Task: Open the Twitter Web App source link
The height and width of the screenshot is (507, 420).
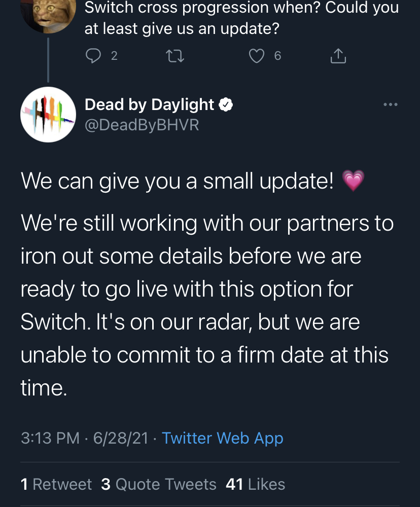Action: tap(222, 438)
